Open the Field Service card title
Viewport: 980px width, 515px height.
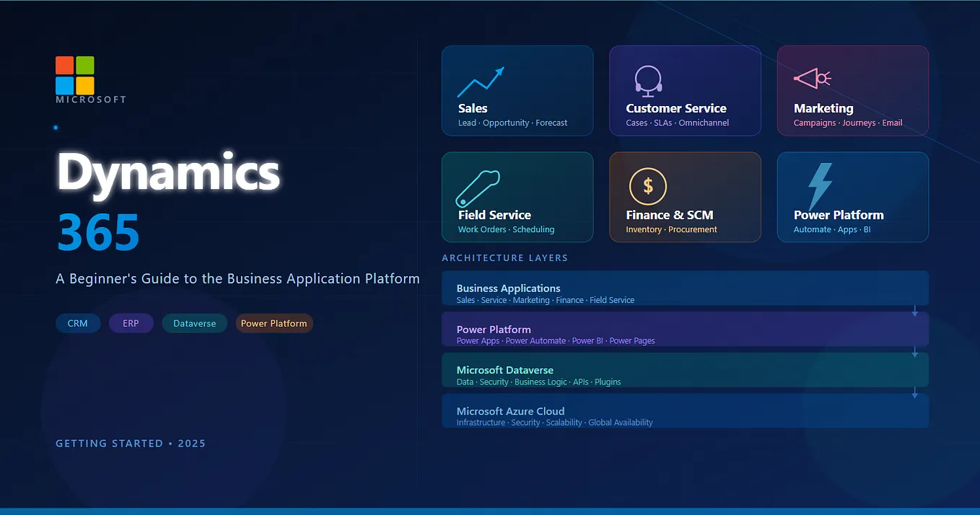494,215
